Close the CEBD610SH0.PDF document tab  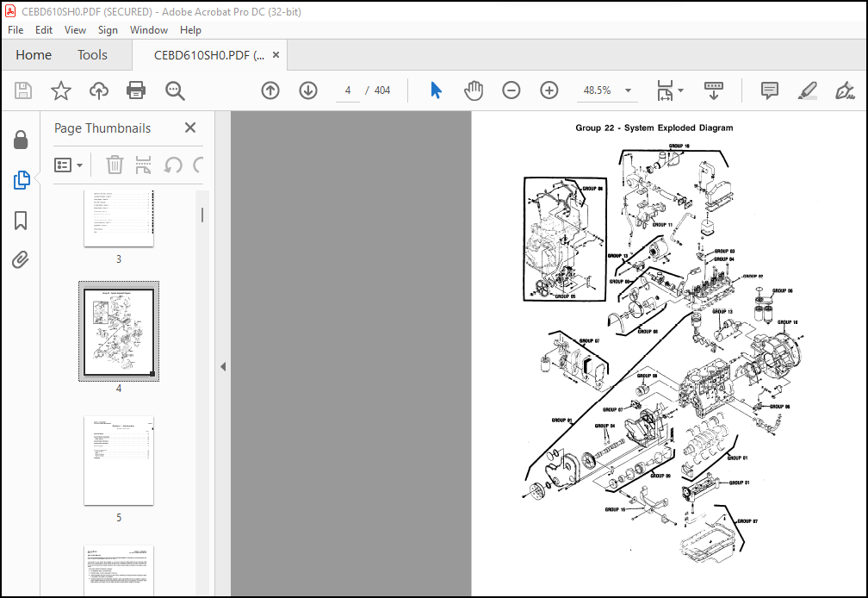(x=276, y=55)
